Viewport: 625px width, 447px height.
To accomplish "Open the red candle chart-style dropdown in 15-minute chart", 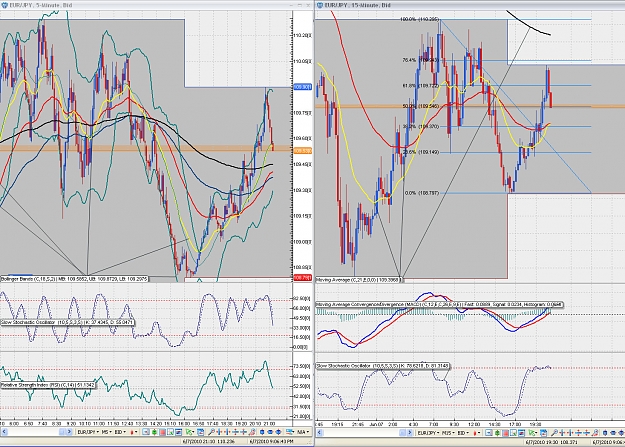I will (477, 432).
